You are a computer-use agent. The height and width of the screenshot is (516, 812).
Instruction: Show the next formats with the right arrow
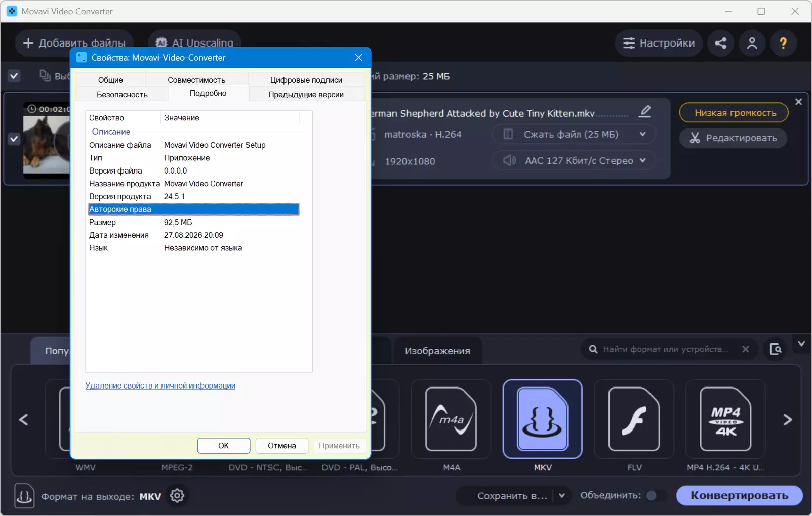coord(787,419)
